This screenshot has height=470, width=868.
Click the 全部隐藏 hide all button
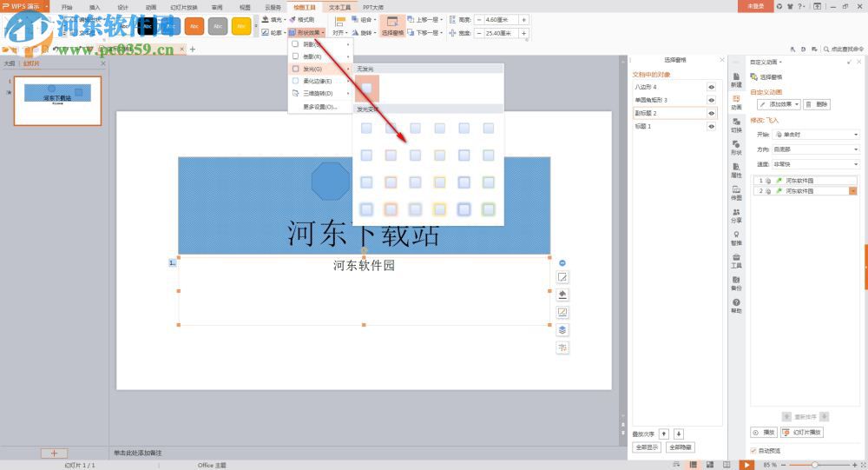(681, 447)
